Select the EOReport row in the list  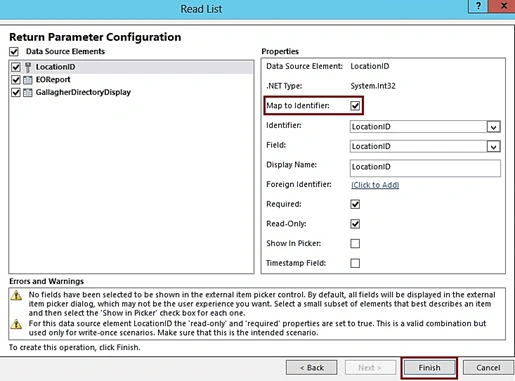pyautogui.click(x=131, y=80)
